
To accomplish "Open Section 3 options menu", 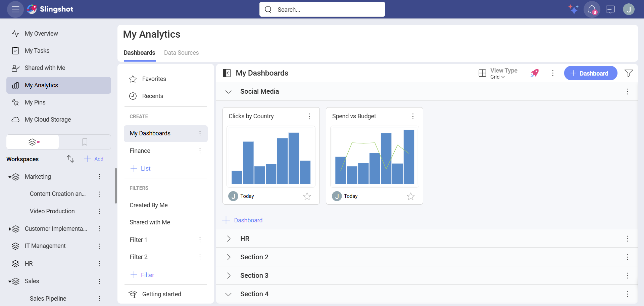I will point(628,275).
